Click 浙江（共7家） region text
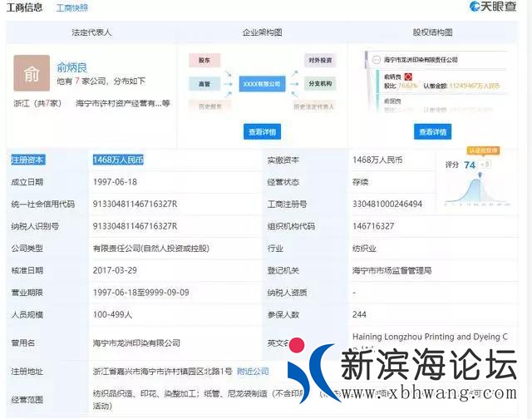The width and height of the screenshot is (532, 419). pyautogui.click(x=37, y=103)
